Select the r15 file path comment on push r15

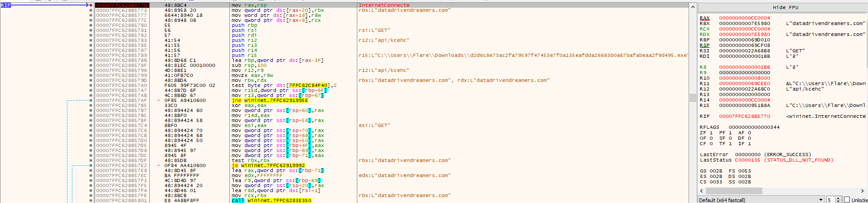click(x=523, y=56)
